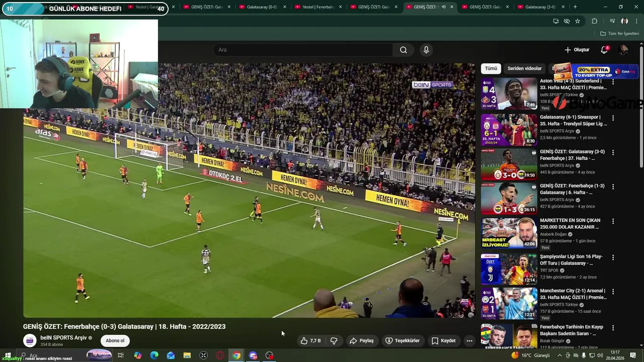This screenshot has width=644, height=362.
Task: Open the MrBeast İzliyoruz thumbnail
Action: point(509,233)
